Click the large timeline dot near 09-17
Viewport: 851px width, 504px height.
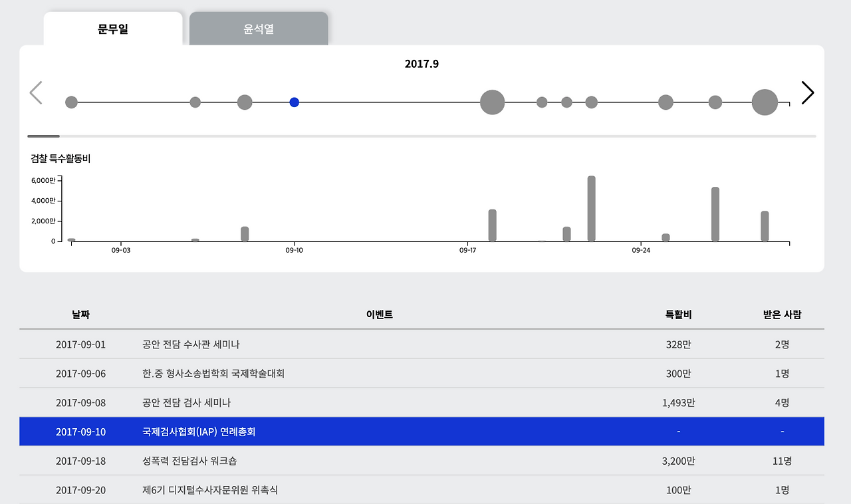(492, 102)
